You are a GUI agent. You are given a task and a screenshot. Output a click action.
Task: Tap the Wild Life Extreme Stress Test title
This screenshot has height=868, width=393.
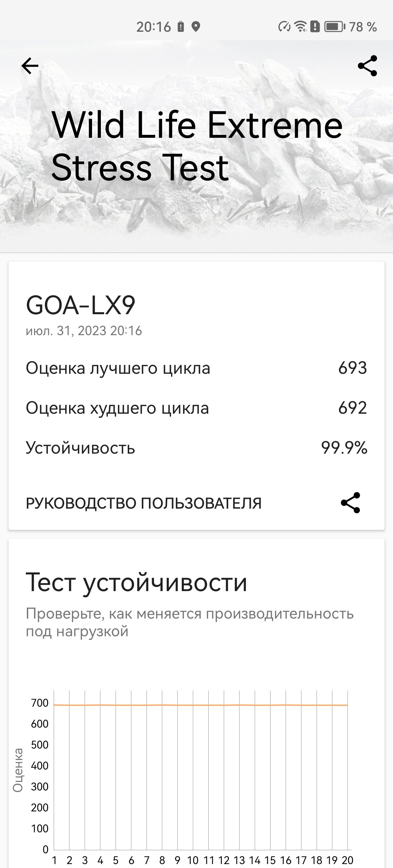(197, 146)
